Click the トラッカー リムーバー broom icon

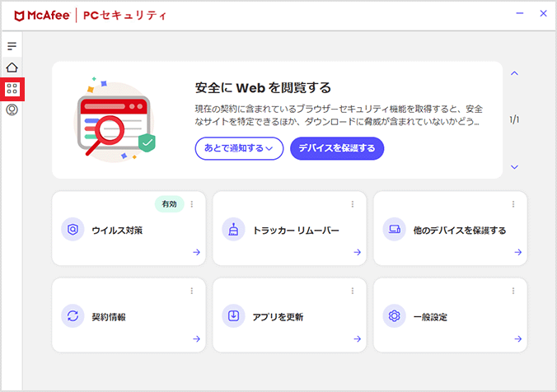tap(233, 230)
